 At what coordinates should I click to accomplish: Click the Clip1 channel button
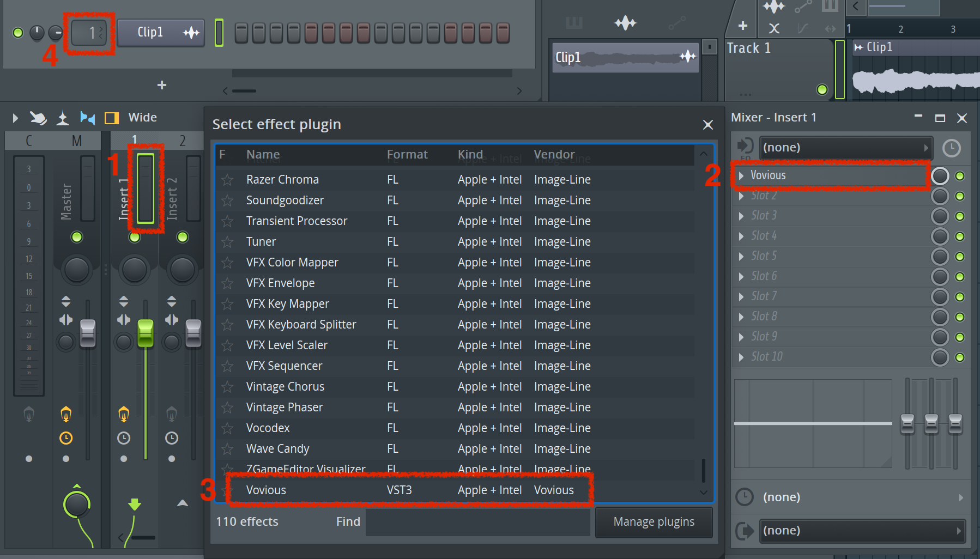coord(150,33)
